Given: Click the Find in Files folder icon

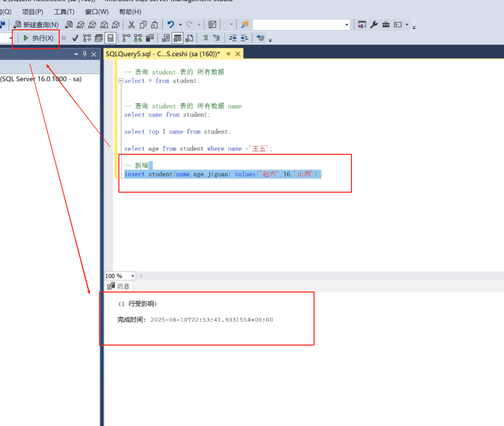Looking at the screenshot, I should (x=245, y=25).
